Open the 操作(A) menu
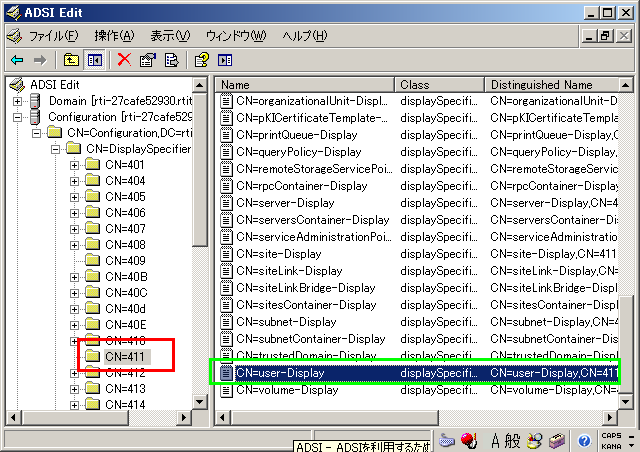640x452 pixels. [x=114, y=36]
